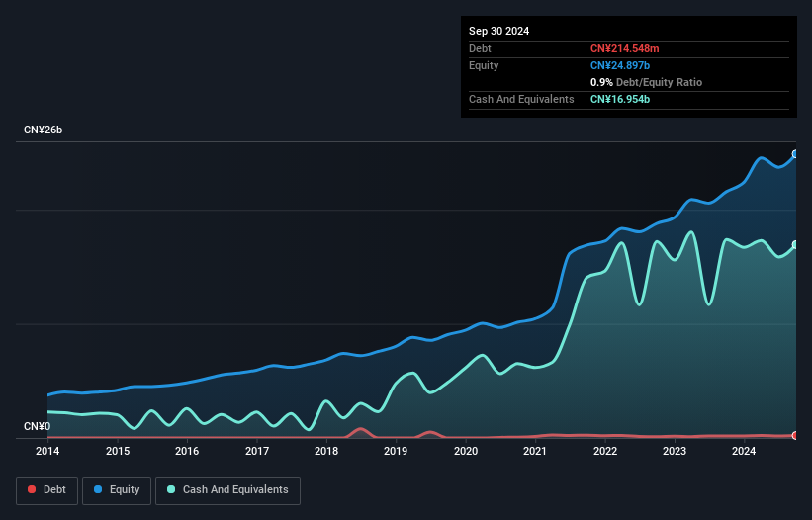Click the teal Cash line endpoint marker

(795, 245)
